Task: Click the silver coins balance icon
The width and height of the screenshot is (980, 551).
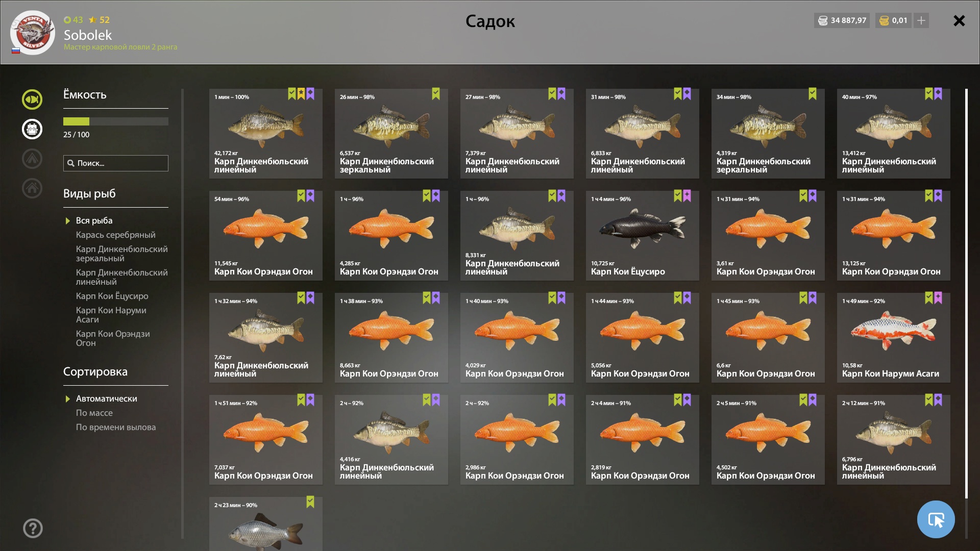Action: click(x=823, y=20)
